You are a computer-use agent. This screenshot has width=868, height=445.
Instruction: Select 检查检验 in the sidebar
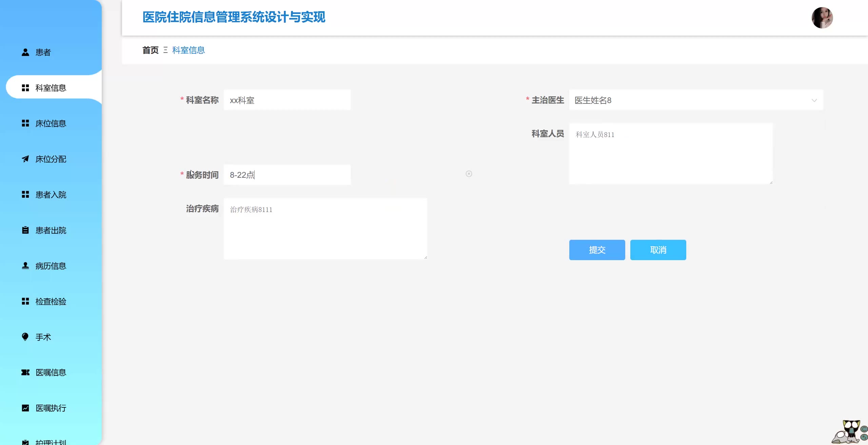51,302
